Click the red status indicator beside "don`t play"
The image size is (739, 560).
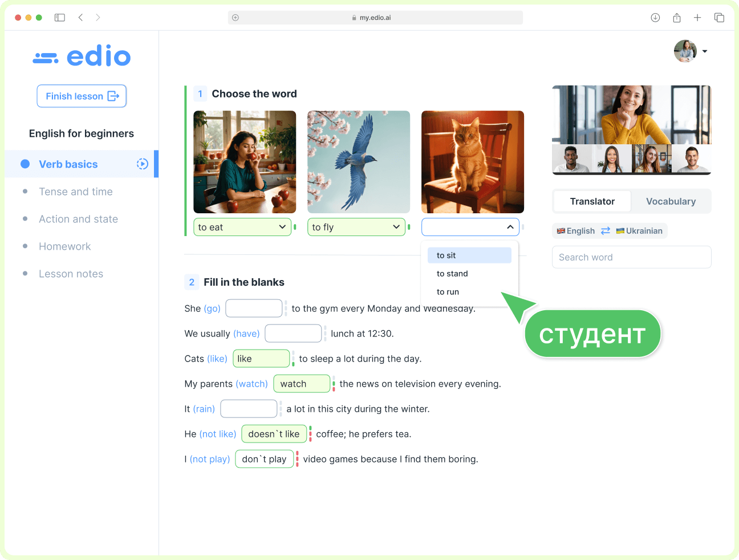point(298,458)
